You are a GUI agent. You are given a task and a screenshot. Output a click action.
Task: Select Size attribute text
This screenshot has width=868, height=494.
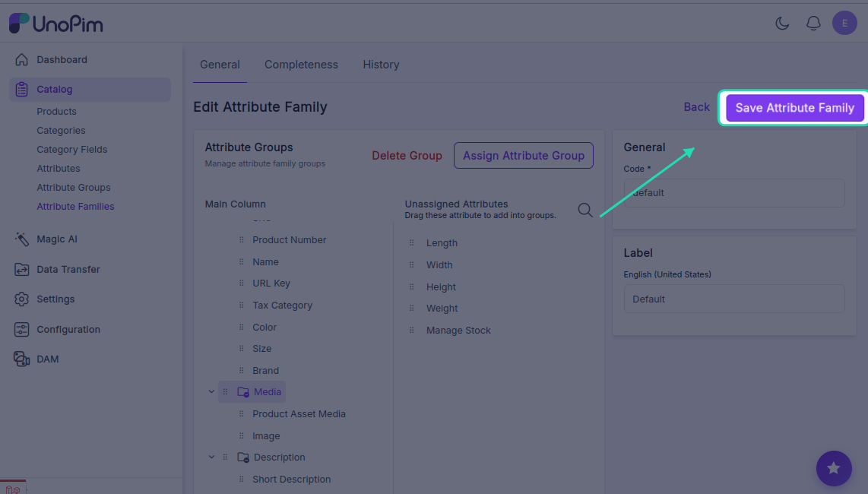pyautogui.click(x=261, y=348)
